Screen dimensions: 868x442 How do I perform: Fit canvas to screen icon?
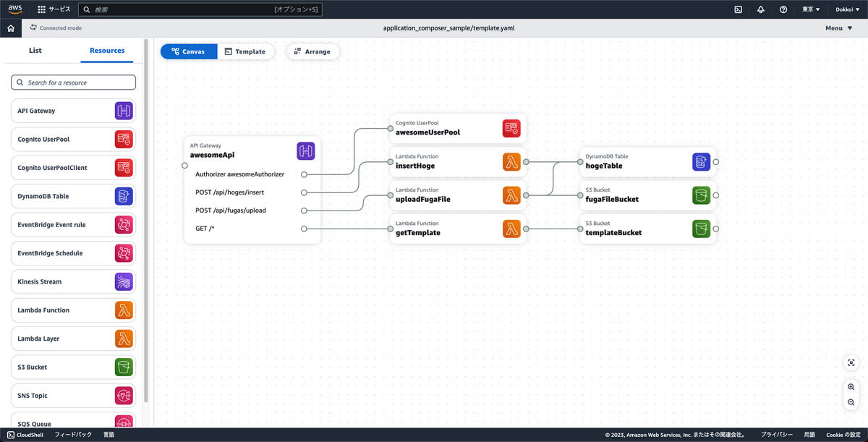[x=851, y=362]
